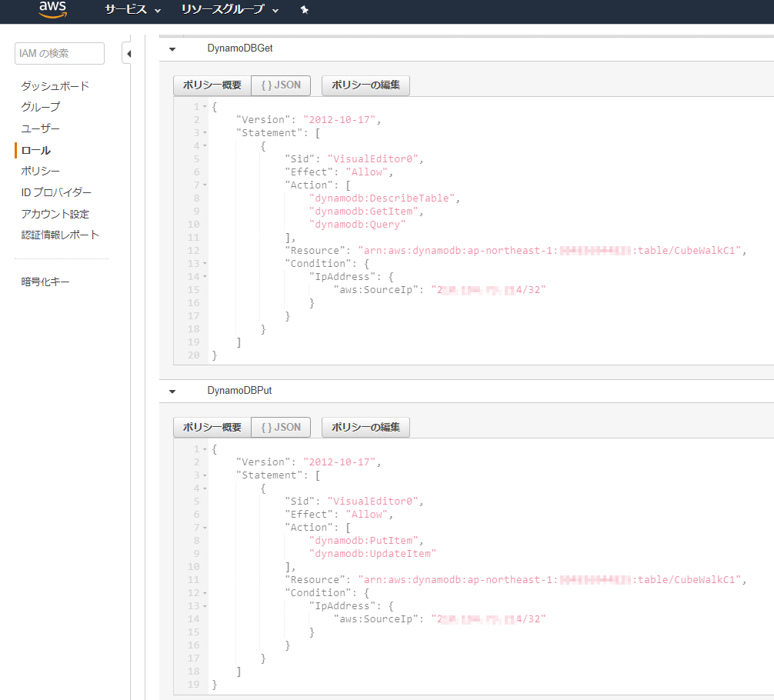
Task: Collapse the DynamoDBGet policy section
Action: pos(172,48)
